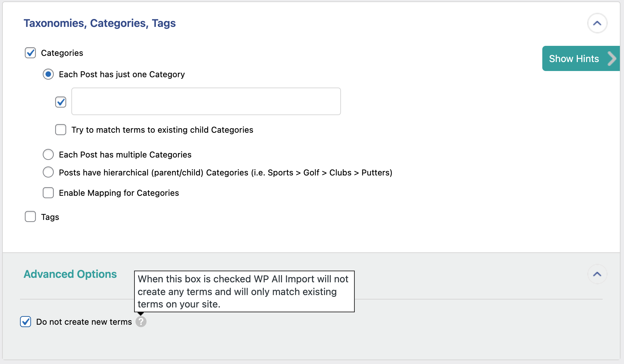
Task: Enable matching terms to existing child Categories
Action: click(61, 130)
